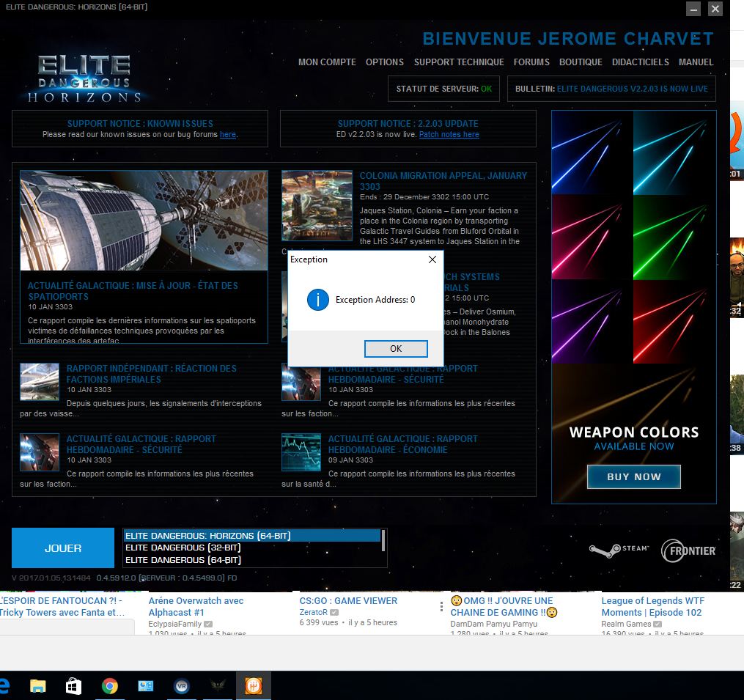Click the orange launcher taskbar icon

254,686
